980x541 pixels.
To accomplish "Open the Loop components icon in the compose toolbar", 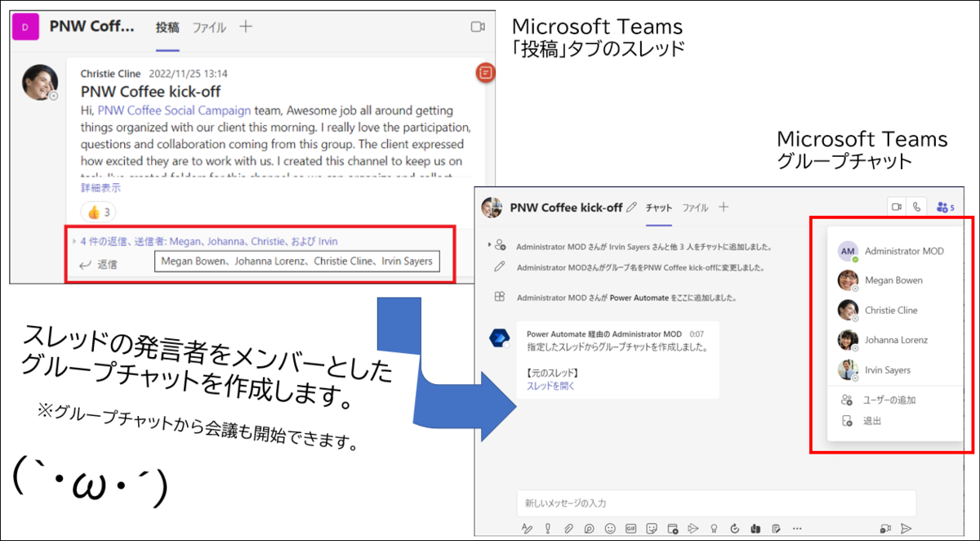I will click(590, 529).
